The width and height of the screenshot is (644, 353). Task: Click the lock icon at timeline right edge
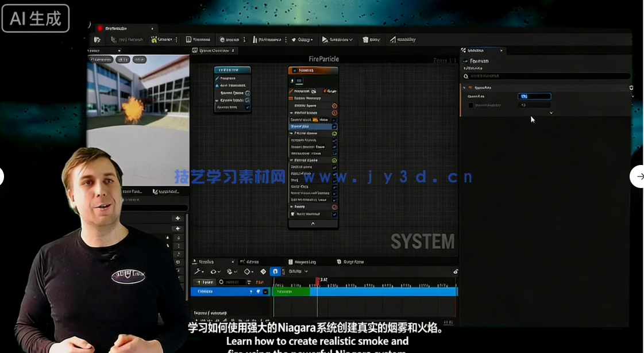[x=456, y=271]
